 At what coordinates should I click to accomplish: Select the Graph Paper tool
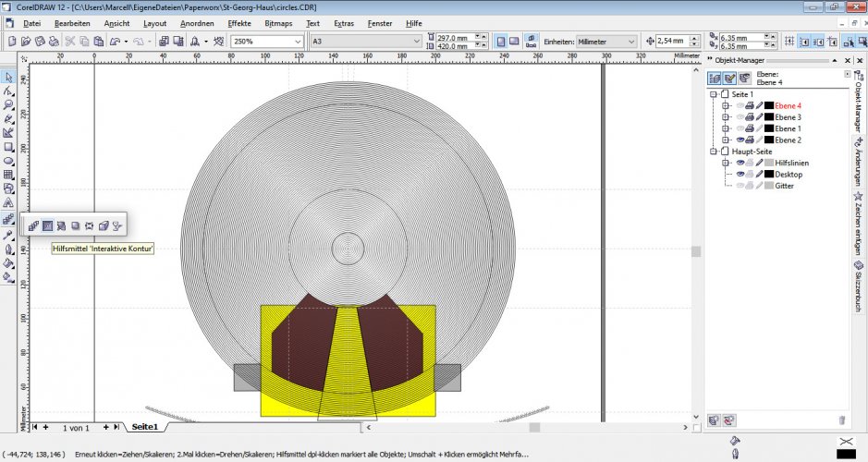click(8, 175)
